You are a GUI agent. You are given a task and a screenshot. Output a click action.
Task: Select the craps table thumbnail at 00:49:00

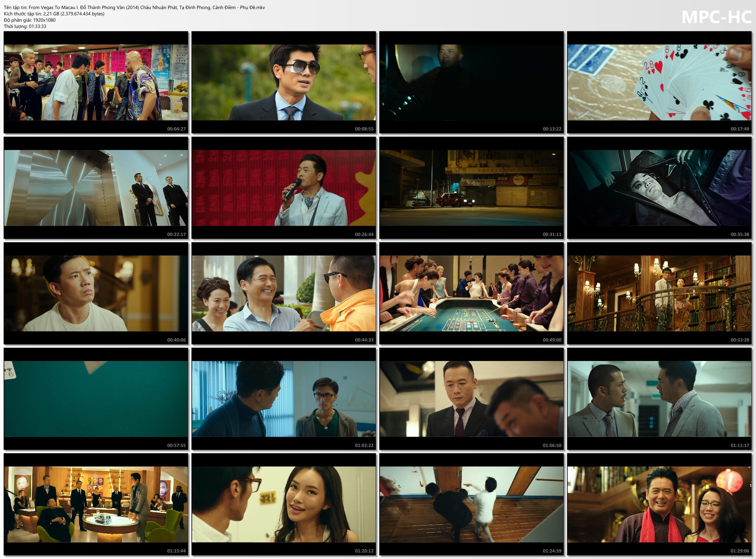pos(472,293)
